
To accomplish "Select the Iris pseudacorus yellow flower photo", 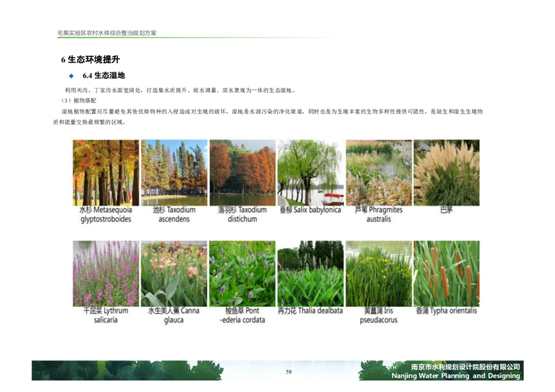I will [x=379, y=273].
